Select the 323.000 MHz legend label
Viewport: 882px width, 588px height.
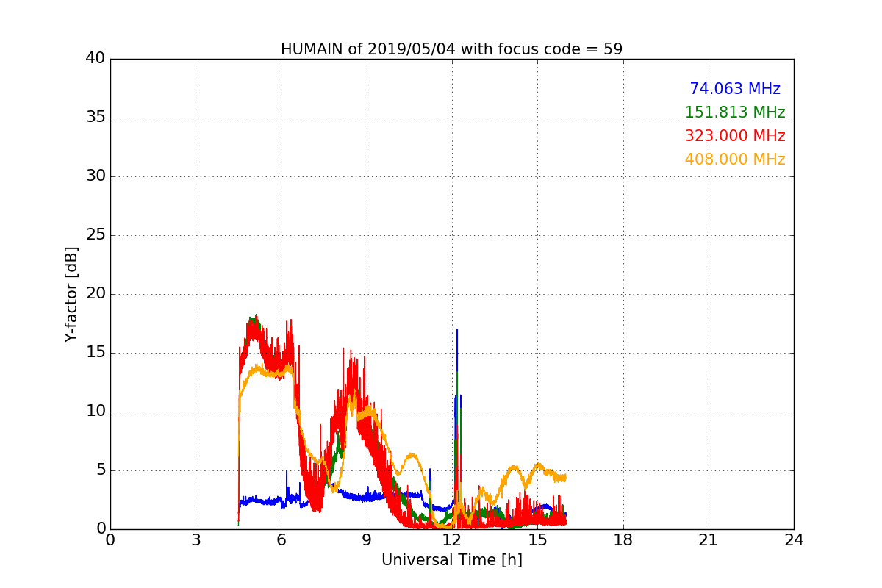point(735,136)
